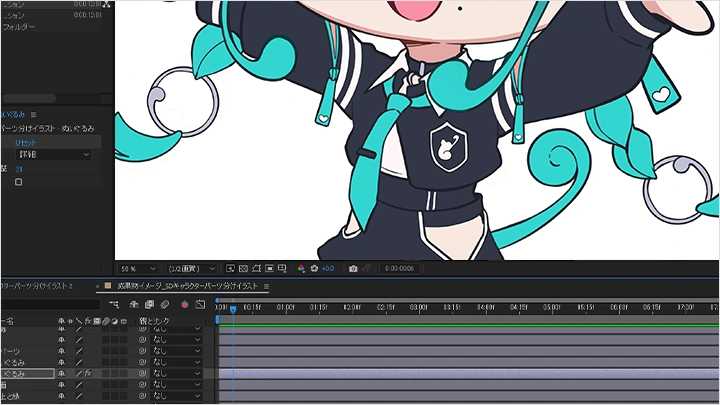This screenshot has height=405, width=720.
Task: Open the composition mini-flowchart icon in timeline
Action: tap(114, 304)
